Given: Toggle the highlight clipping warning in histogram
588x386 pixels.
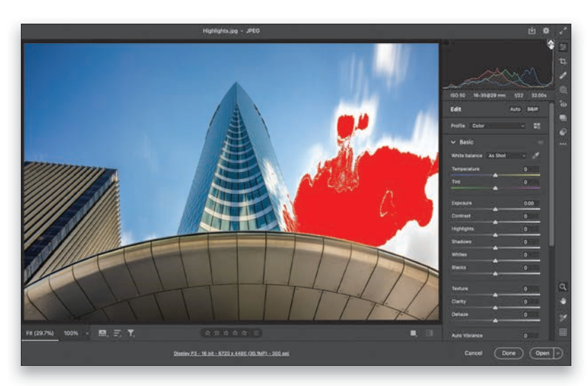Looking at the screenshot, I should click(x=550, y=44).
